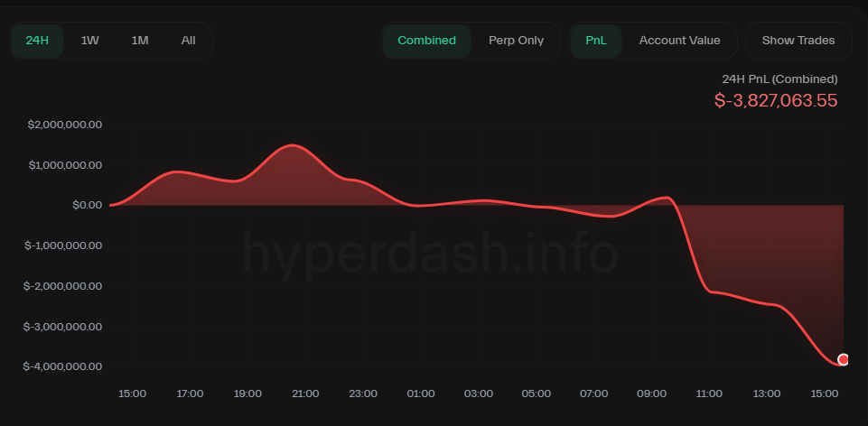Click the 01:00 time axis label
Screen dimensions: 868x426
421,394
